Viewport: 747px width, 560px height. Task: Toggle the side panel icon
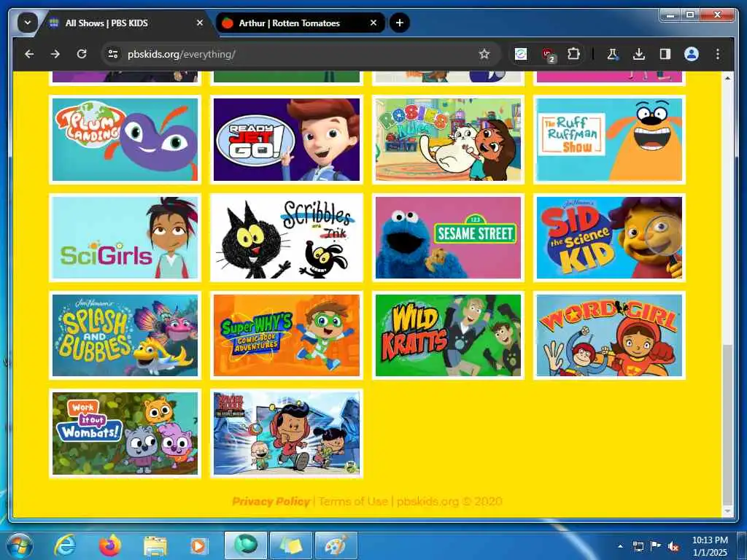click(x=665, y=54)
